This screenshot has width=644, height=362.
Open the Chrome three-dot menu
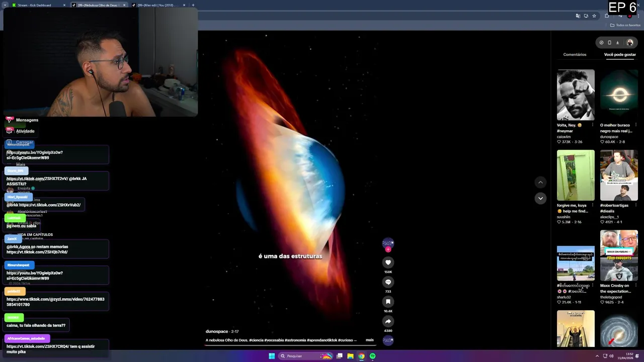click(638, 16)
